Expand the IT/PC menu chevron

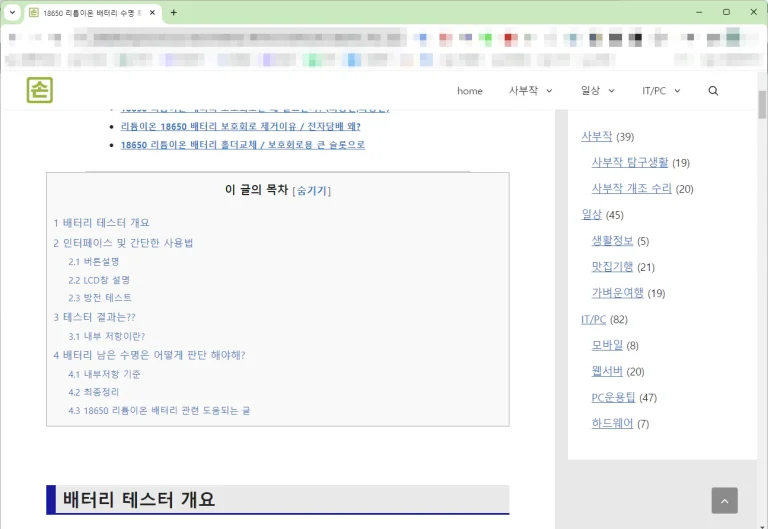(677, 91)
